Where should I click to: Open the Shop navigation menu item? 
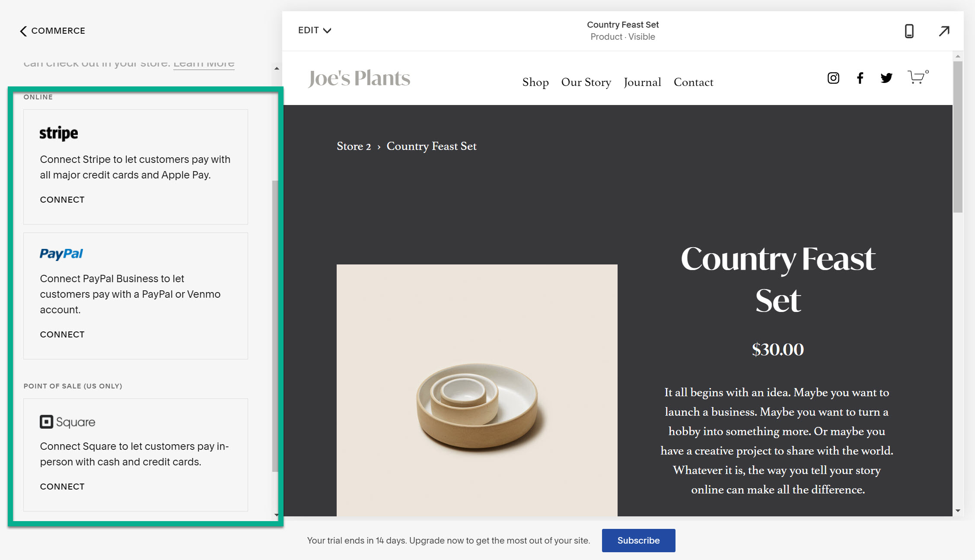tap(535, 82)
